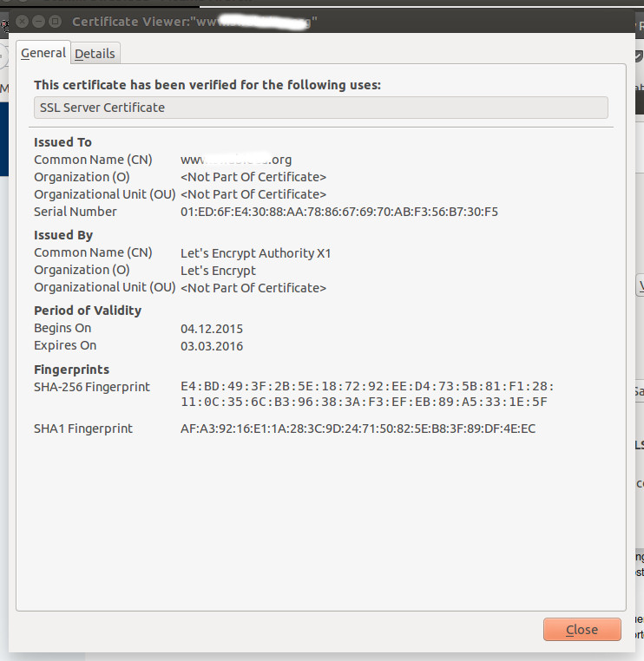Click the Issued To heading

62,142
